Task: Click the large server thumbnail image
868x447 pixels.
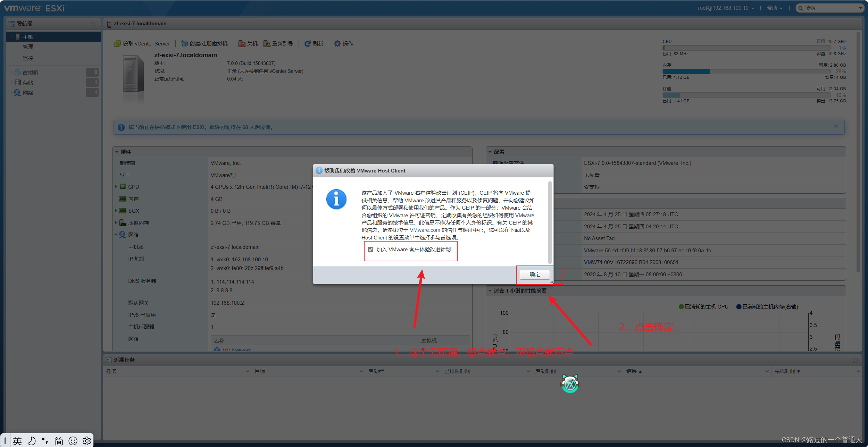Action: click(133, 79)
